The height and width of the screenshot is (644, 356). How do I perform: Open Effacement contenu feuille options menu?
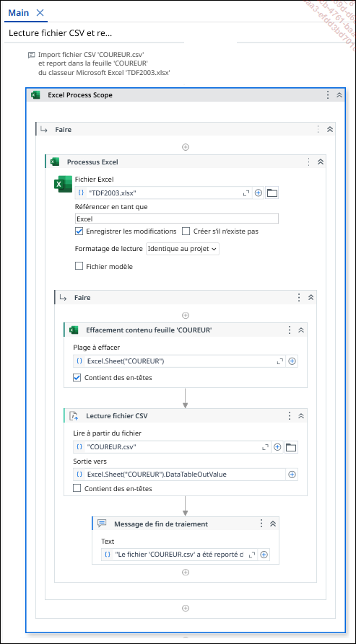pyautogui.click(x=290, y=330)
